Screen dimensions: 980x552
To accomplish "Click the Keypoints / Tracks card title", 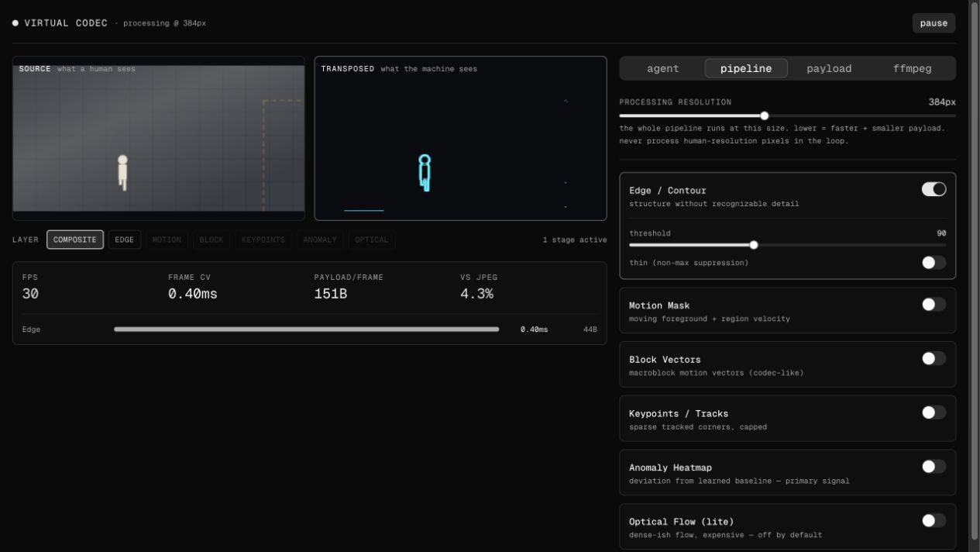I will coord(679,414).
